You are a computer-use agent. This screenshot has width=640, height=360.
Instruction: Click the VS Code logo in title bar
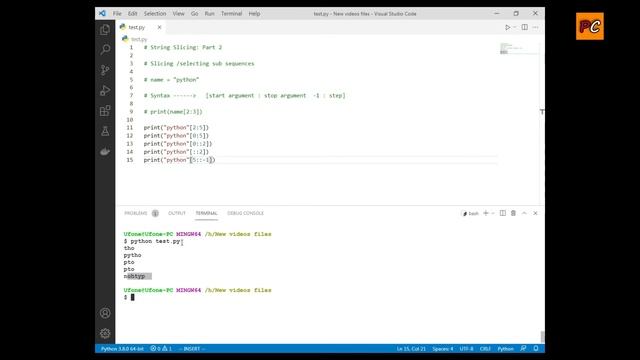102,13
